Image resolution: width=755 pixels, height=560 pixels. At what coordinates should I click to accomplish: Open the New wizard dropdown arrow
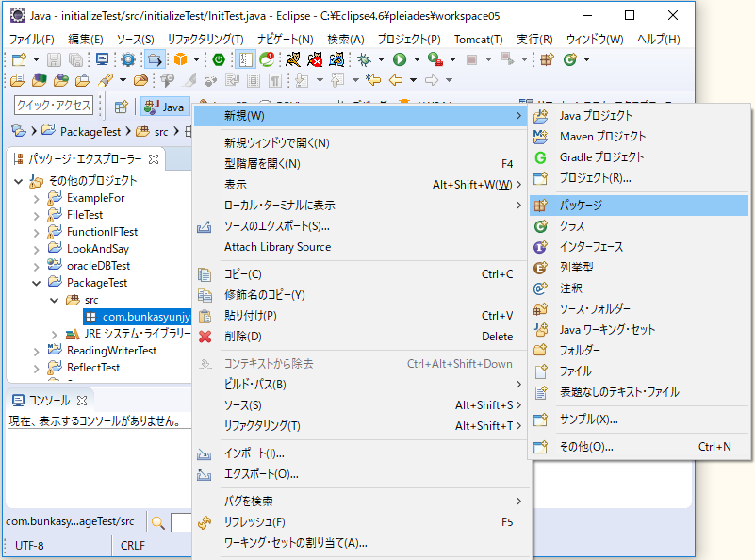36,59
